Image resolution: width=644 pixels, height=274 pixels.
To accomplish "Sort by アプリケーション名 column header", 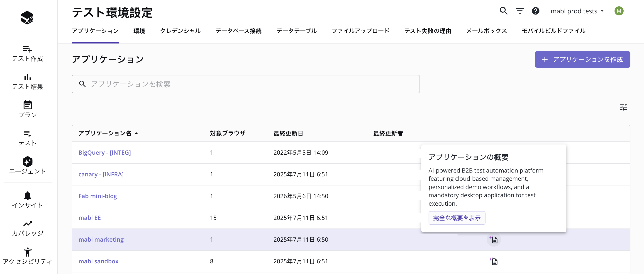I will pyautogui.click(x=108, y=133).
